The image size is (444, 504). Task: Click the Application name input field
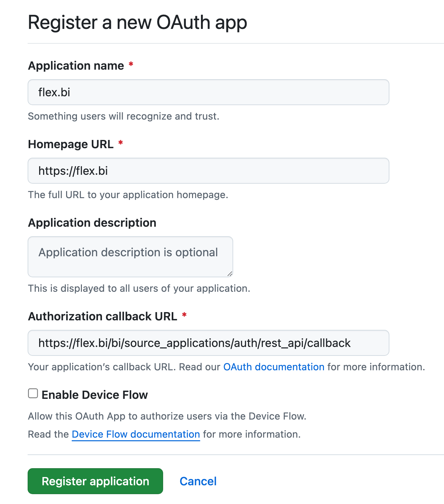pos(208,92)
